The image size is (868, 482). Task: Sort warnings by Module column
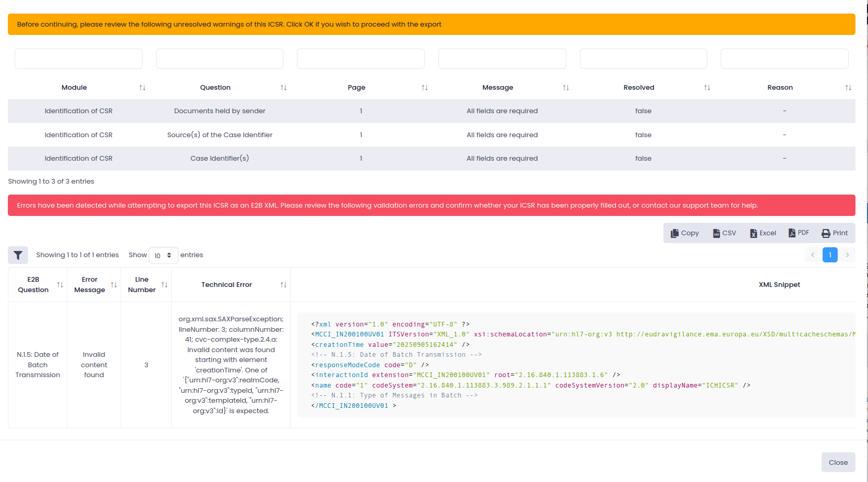point(142,88)
